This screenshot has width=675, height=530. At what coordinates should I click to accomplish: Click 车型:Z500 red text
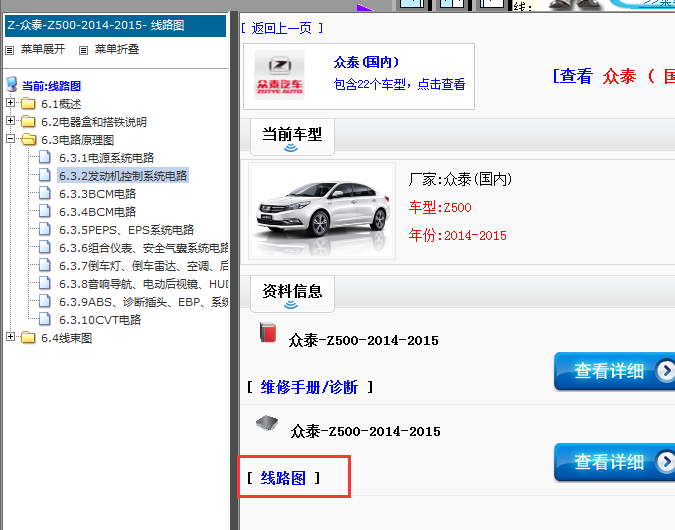(x=440, y=208)
